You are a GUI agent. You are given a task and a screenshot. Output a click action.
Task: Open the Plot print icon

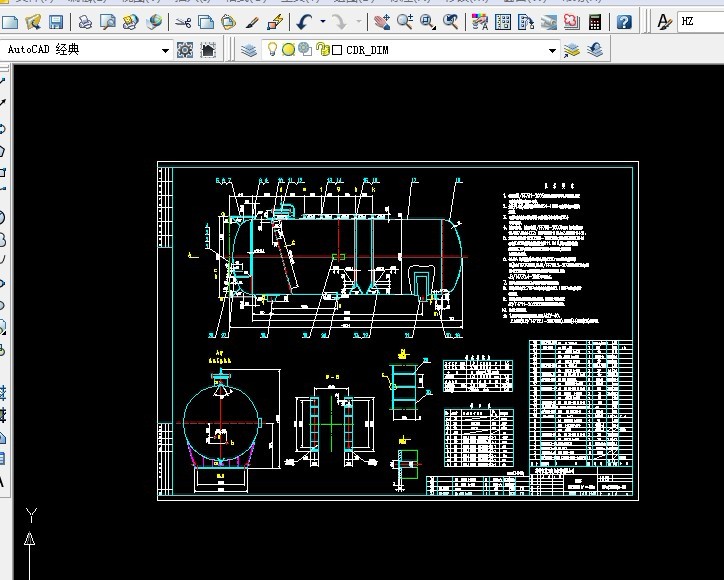point(86,21)
